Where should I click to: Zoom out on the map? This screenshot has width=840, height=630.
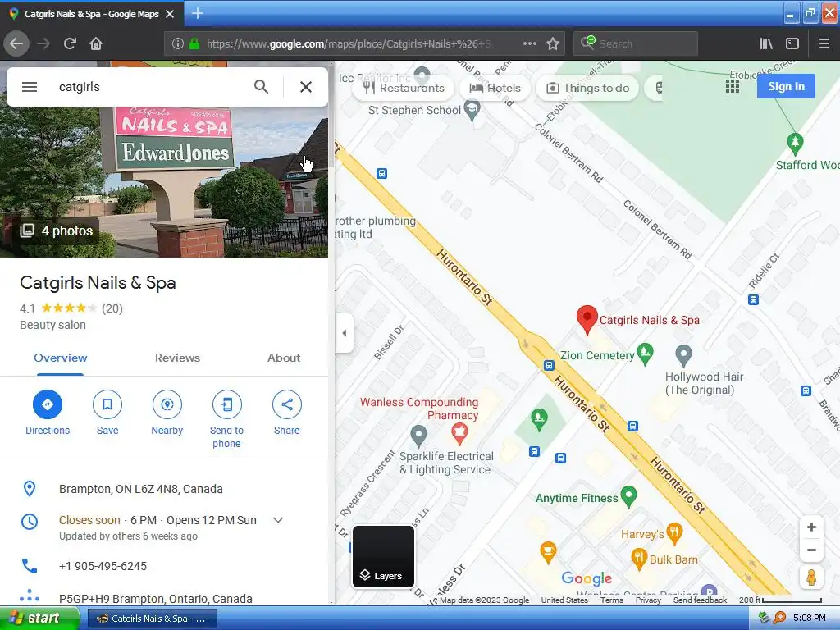click(811, 550)
